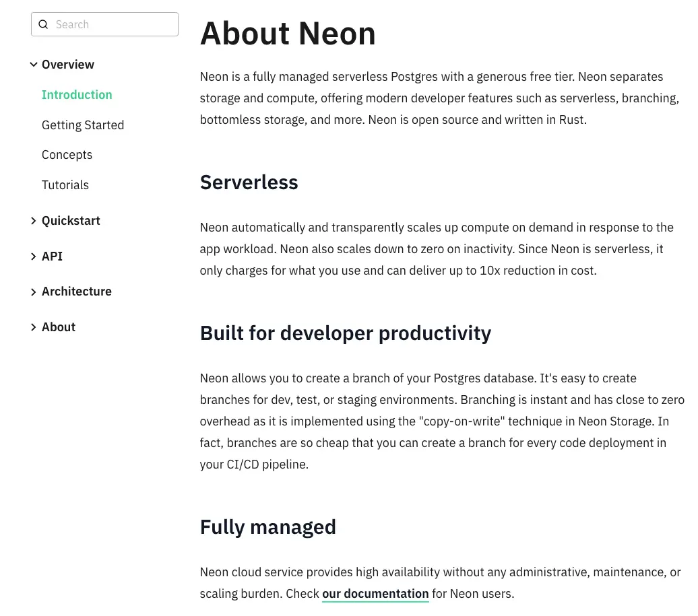Expand the Quickstart chevron arrow
Viewport: 698px width, 616px height.
click(x=33, y=221)
